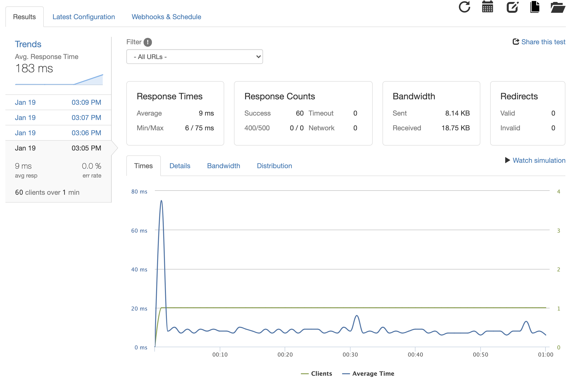Click the Redirects card heading
Screen dimensions: 588x388
(x=519, y=96)
